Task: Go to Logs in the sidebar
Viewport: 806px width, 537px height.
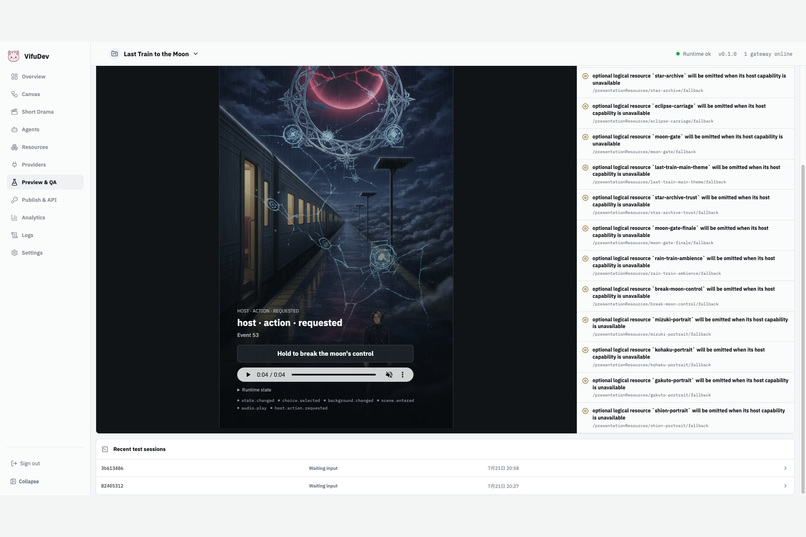Action: click(x=27, y=235)
